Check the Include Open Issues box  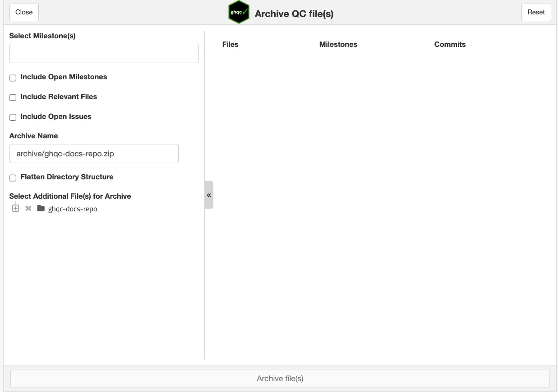[13, 118]
